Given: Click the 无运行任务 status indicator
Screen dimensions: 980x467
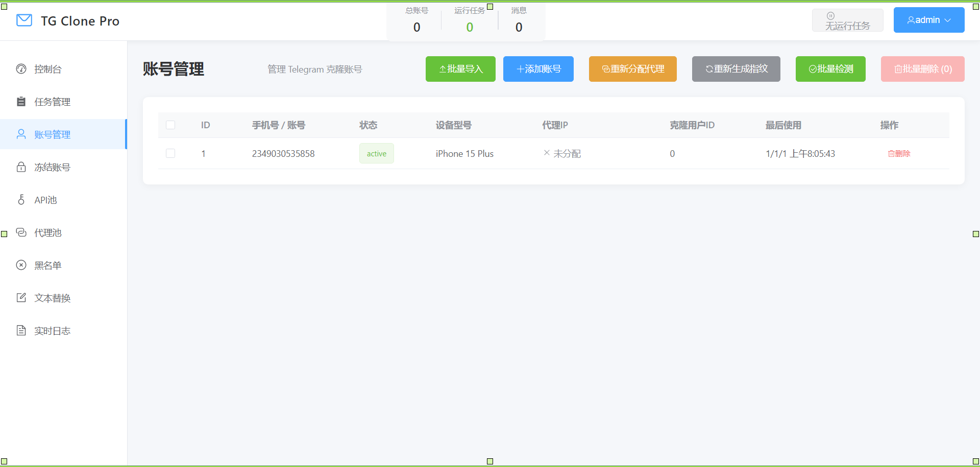Looking at the screenshot, I should coord(847,21).
